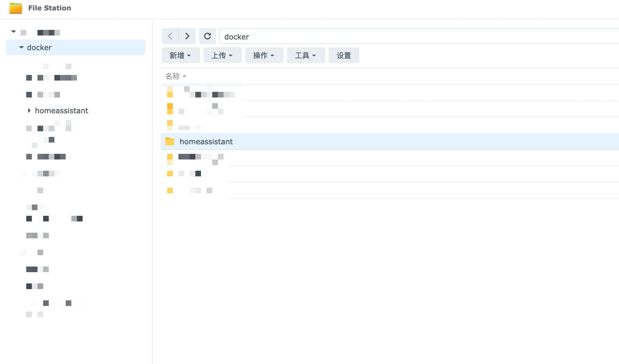Click the homeassistant folder icon in list

click(170, 141)
